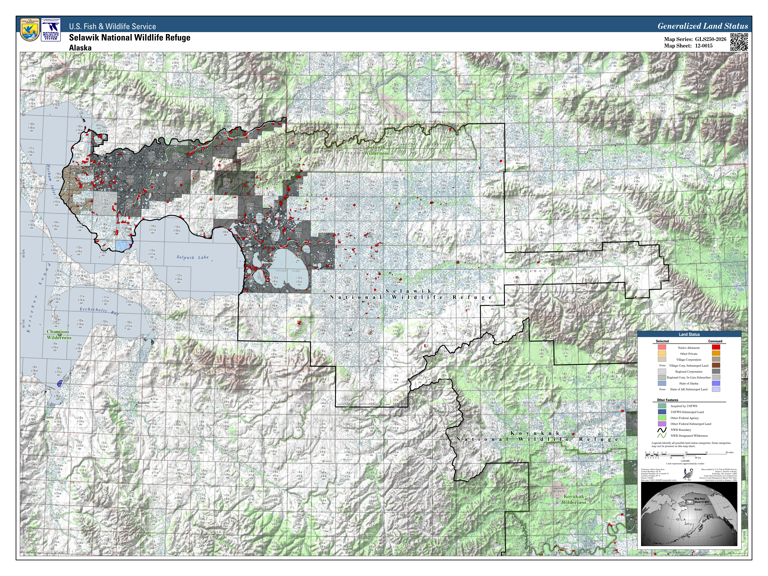Click the Selected Other Private light-orange swatch
This screenshot has width=768, height=576.
click(662, 353)
